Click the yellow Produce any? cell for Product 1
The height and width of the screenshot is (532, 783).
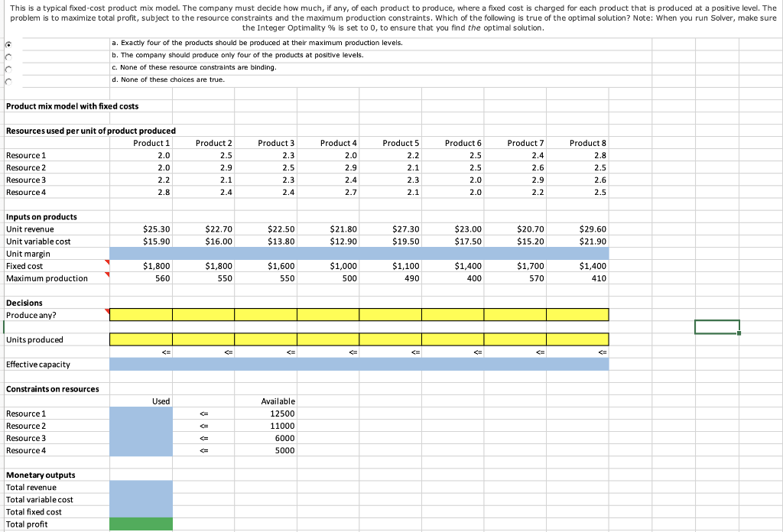point(142,314)
